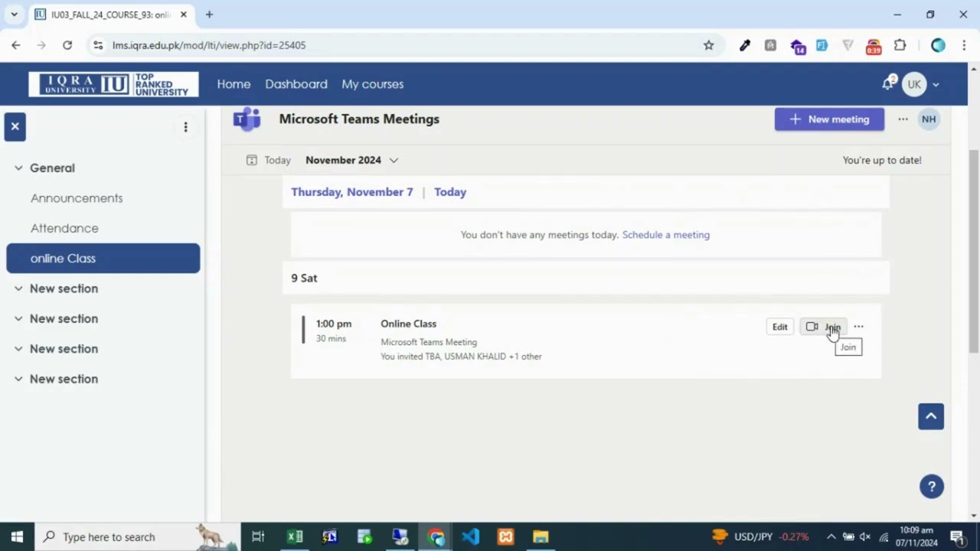The image size is (980, 551).
Task: Open the Chrome extensions puzzle menu
Action: pyautogui.click(x=900, y=45)
